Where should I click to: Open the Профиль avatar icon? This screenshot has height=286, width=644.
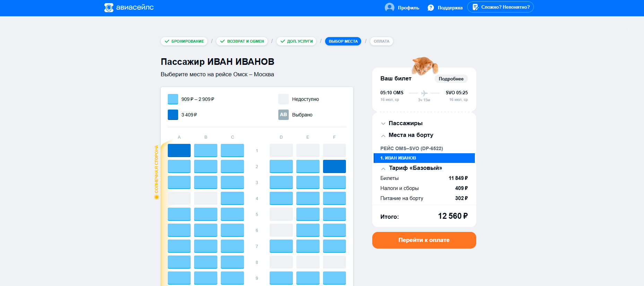tap(390, 8)
